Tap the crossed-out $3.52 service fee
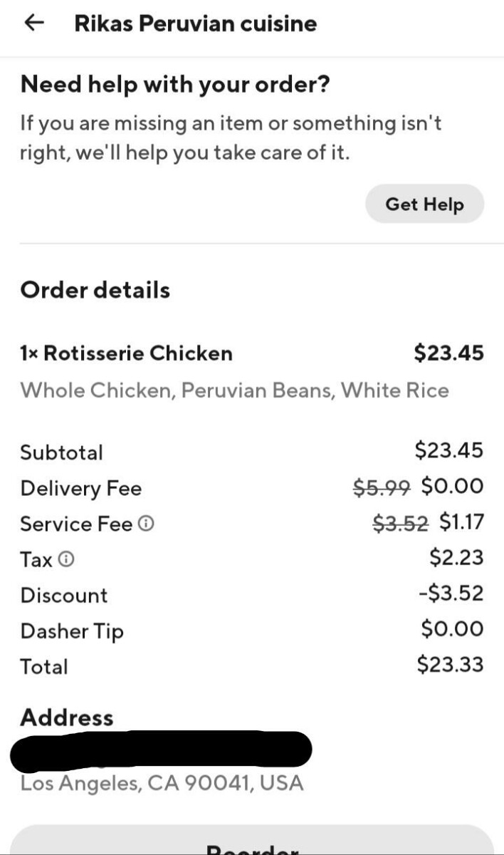The height and width of the screenshot is (855, 504). [401, 522]
